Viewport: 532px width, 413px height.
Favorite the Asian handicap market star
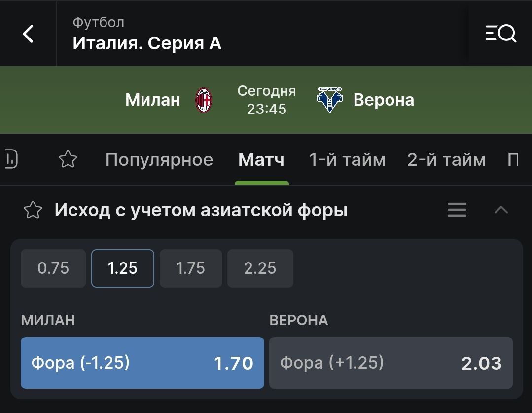tap(33, 210)
